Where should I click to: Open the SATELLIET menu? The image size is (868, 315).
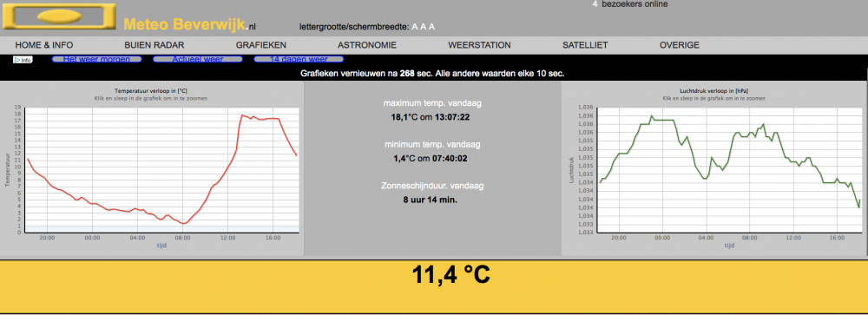coord(585,45)
